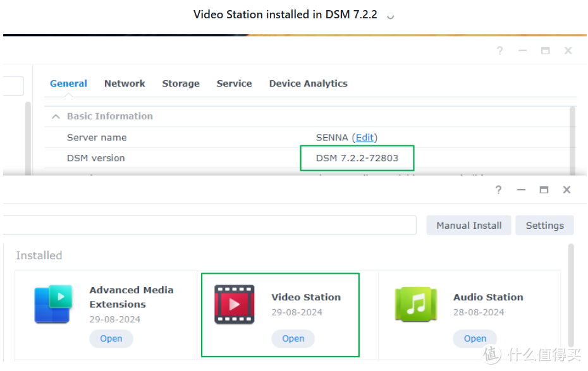The height and width of the screenshot is (371, 588).
Task: Click the Video Station app icon
Action: coord(233,304)
